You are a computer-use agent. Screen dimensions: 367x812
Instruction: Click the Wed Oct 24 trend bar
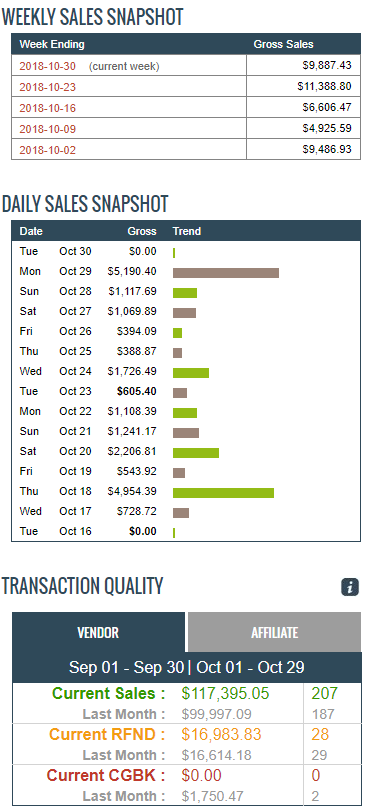coord(190,373)
